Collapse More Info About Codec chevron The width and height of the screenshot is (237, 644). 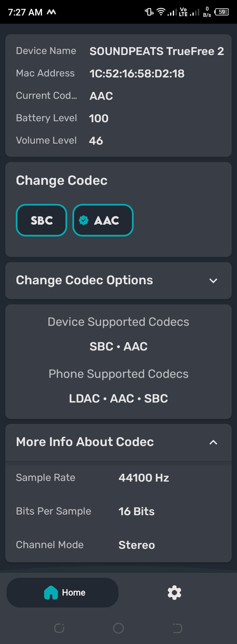tap(213, 442)
